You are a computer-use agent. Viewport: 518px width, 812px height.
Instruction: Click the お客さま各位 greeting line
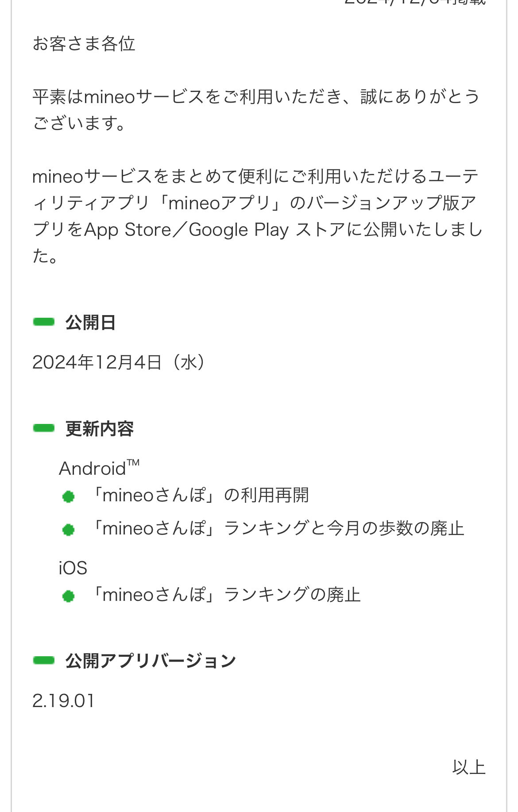84,44
